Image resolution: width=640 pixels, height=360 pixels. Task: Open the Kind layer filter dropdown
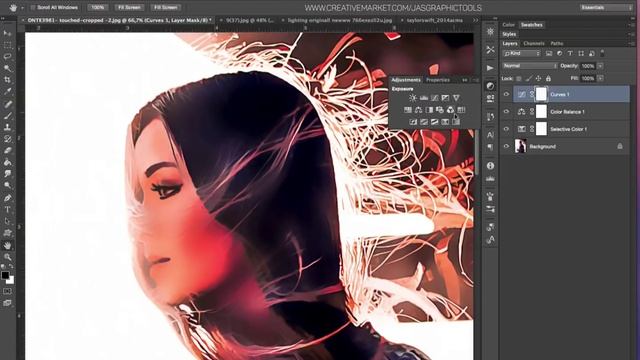pyautogui.click(x=522, y=53)
